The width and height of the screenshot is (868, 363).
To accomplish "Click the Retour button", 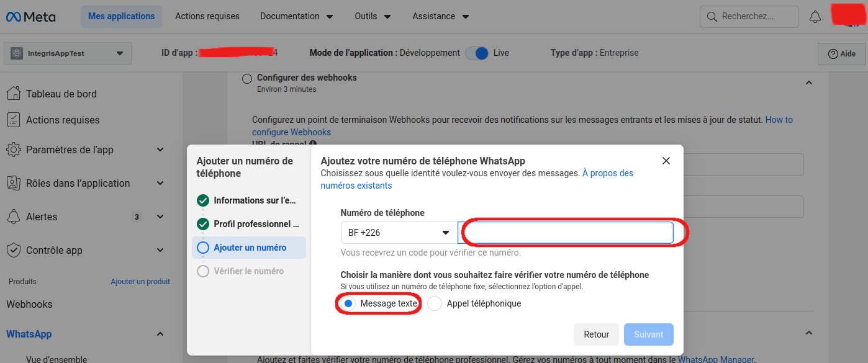I will tap(596, 334).
